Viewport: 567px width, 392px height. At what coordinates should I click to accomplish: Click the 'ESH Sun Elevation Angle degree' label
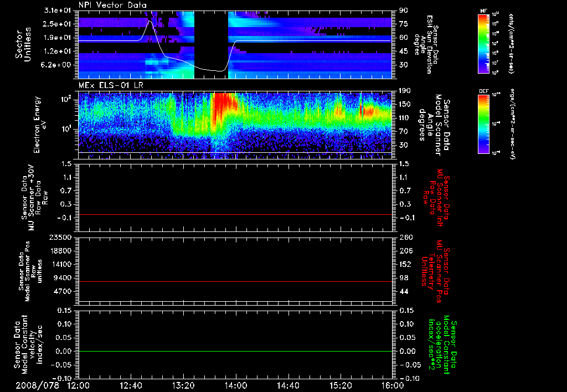(x=424, y=44)
